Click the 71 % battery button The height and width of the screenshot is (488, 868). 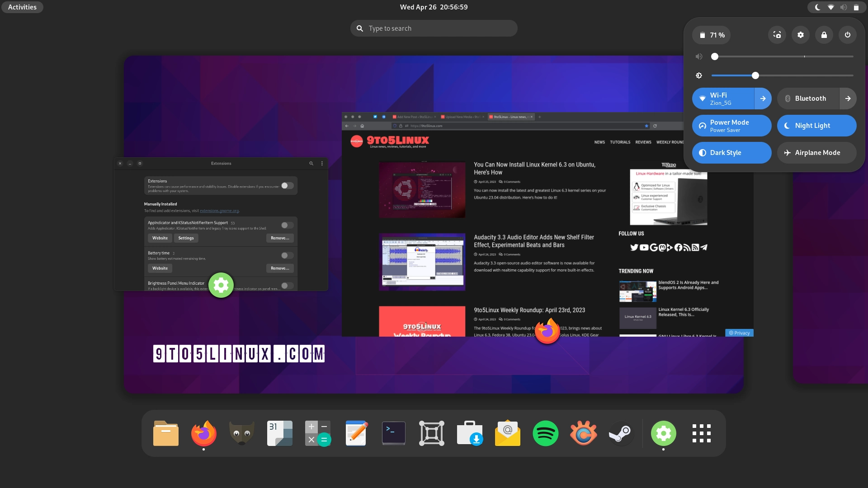[712, 35]
